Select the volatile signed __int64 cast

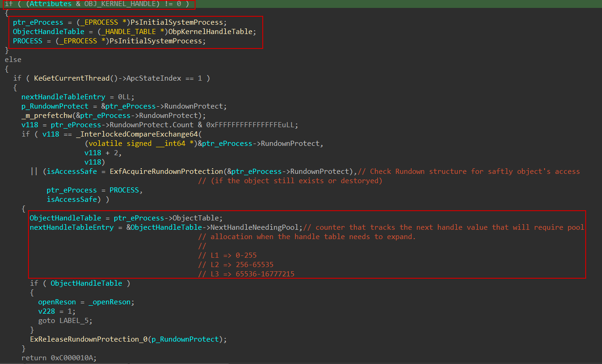point(141,144)
